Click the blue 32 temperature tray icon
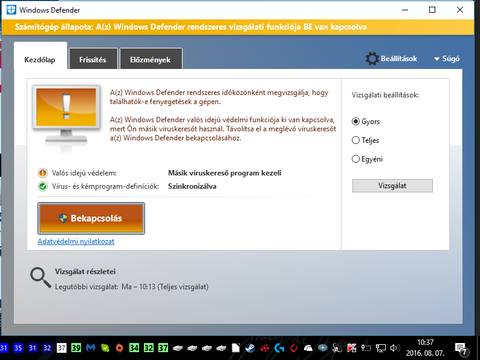The image size is (480, 360). point(47,348)
